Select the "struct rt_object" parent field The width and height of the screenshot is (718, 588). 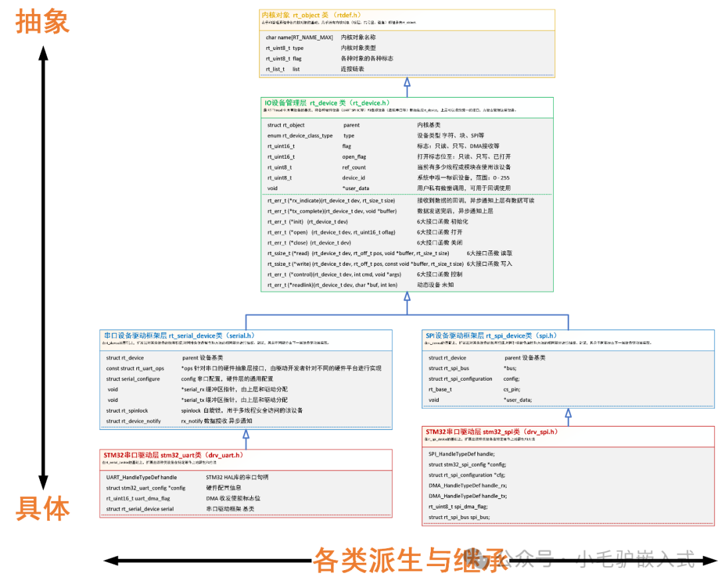286,125
